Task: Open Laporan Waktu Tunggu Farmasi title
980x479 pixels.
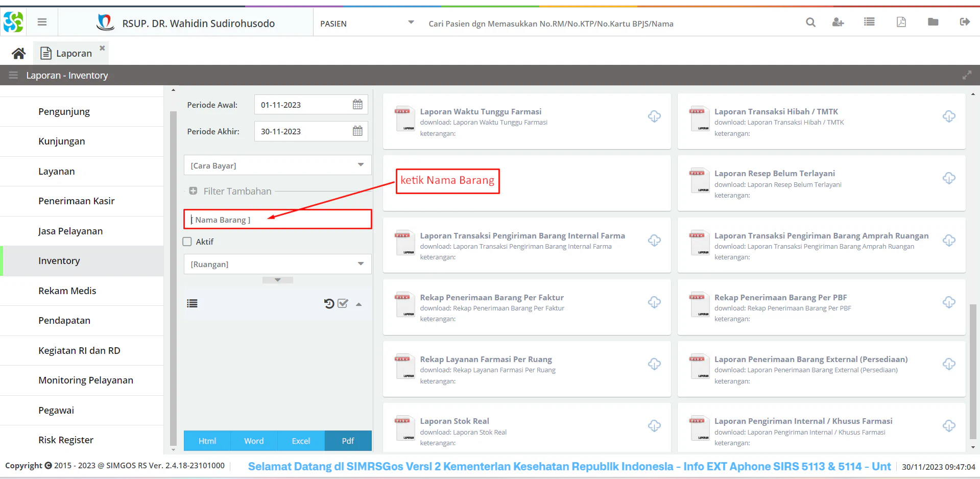Action: pyautogui.click(x=481, y=111)
